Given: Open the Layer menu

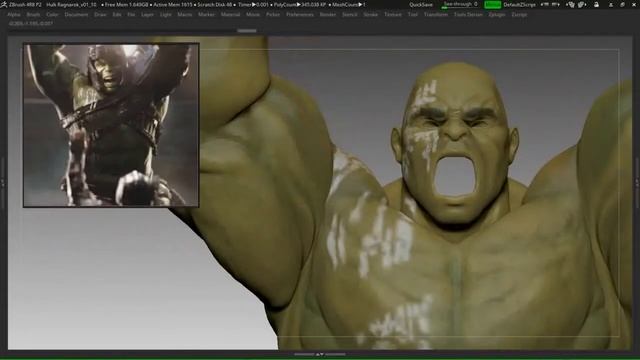Looking at the screenshot, I should coord(147,14).
